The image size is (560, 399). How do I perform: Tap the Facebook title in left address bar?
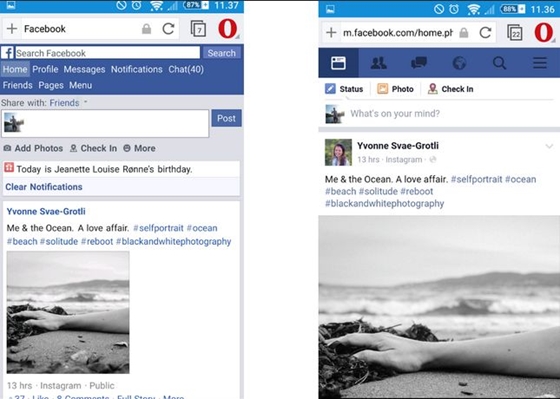click(45, 29)
